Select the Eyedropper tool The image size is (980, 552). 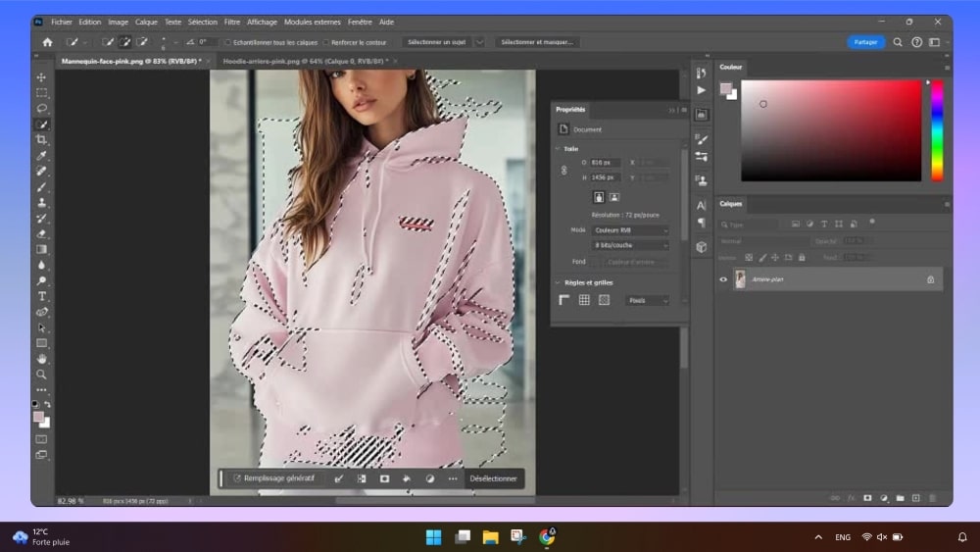coord(42,156)
